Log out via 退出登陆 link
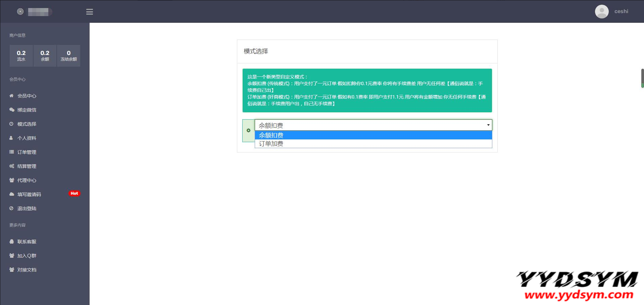The width and height of the screenshot is (644, 305). tap(27, 208)
